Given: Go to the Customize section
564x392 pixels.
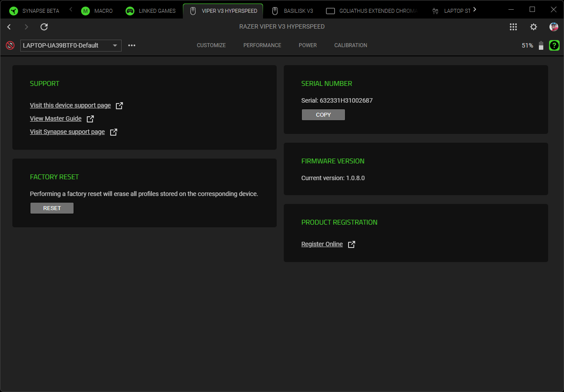Looking at the screenshot, I should pyautogui.click(x=211, y=45).
